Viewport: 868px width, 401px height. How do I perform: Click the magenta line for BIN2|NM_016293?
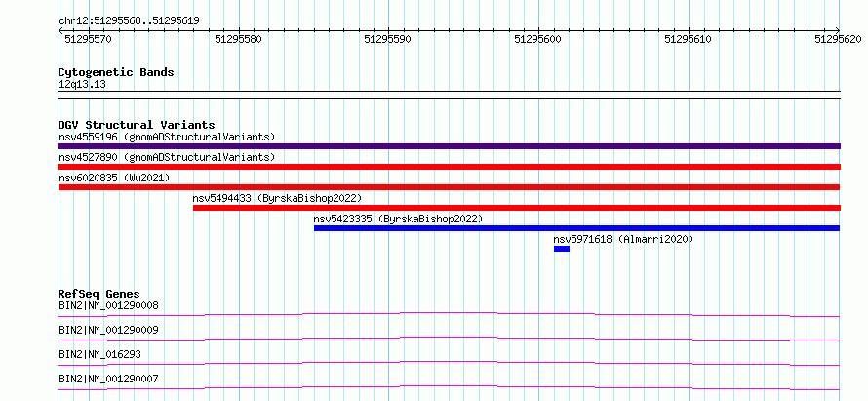[x=449, y=363]
